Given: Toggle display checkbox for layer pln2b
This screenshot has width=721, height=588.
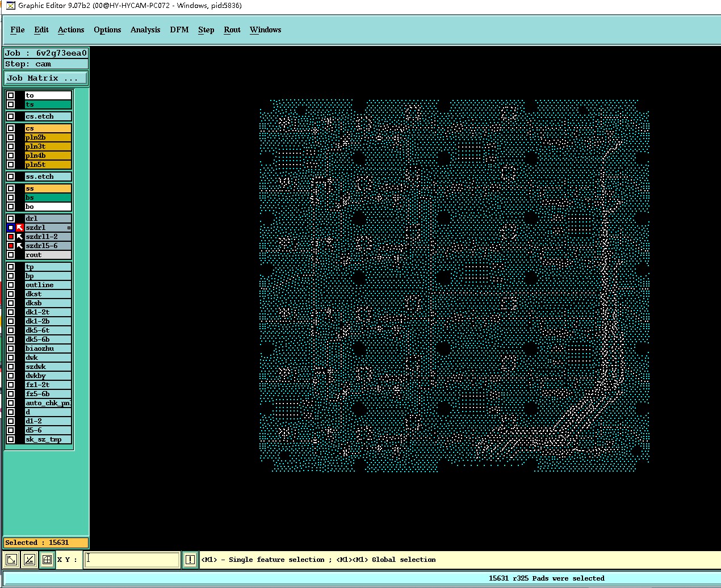Looking at the screenshot, I should pyautogui.click(x=11, y=137).
